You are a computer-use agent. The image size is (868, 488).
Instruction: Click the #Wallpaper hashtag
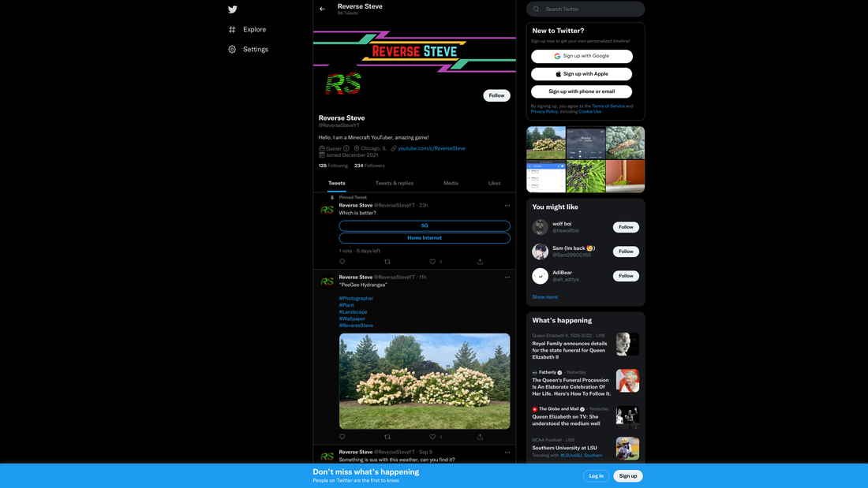coord(352,319)
